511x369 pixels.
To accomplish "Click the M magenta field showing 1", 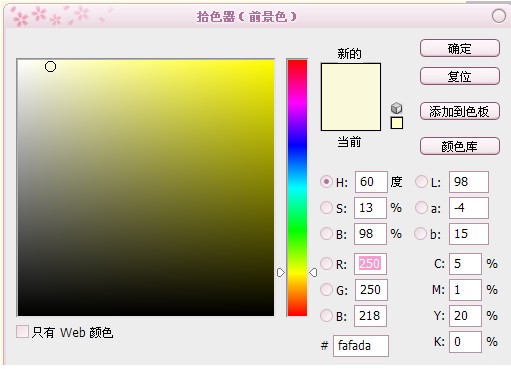I will [x=465, y=290].
